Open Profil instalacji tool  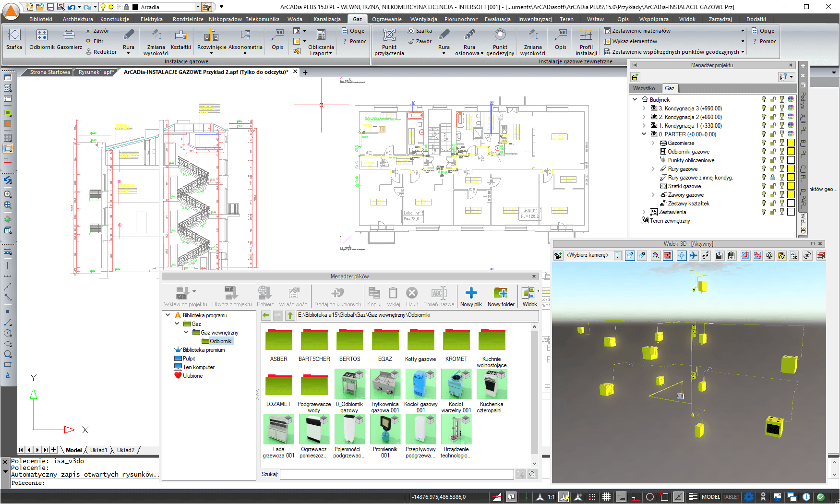(x=586, y=42)
